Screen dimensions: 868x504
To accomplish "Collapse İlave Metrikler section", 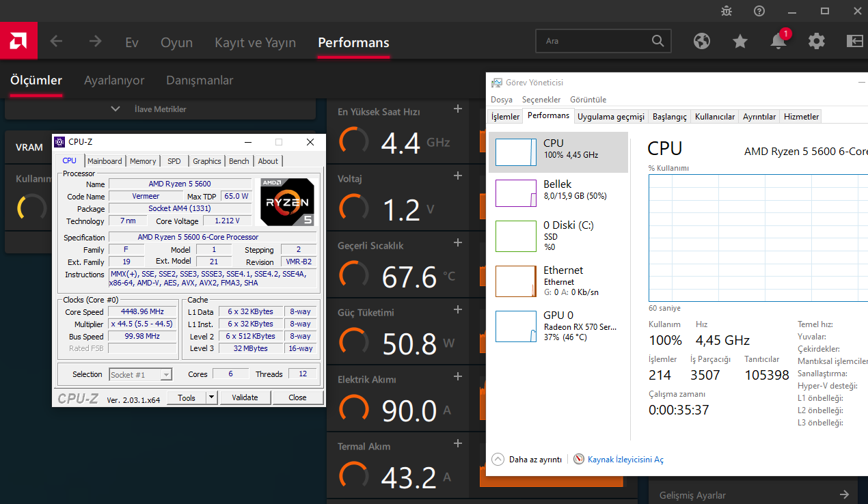I will pos(116,109).
